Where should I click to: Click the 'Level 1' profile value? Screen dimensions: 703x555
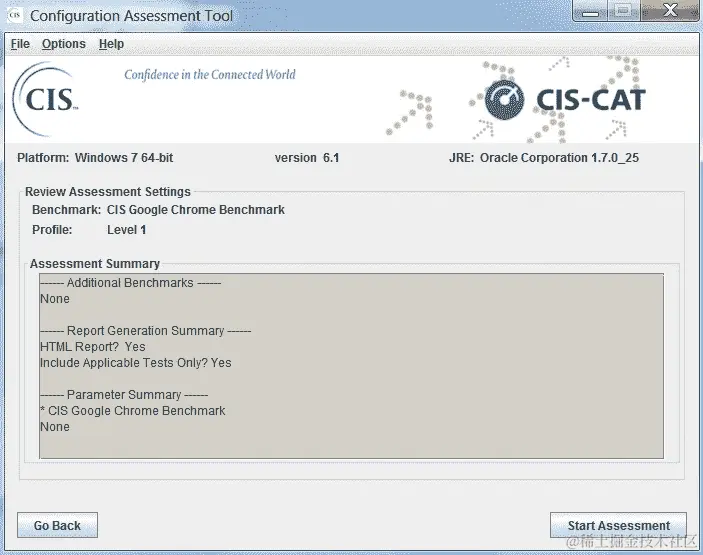(126, 230)
